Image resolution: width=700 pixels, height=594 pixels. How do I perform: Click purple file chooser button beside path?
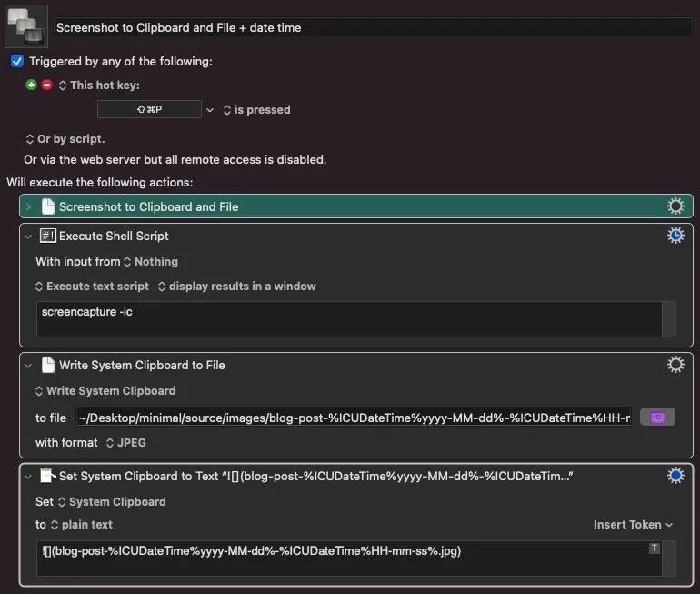(657, 418)
